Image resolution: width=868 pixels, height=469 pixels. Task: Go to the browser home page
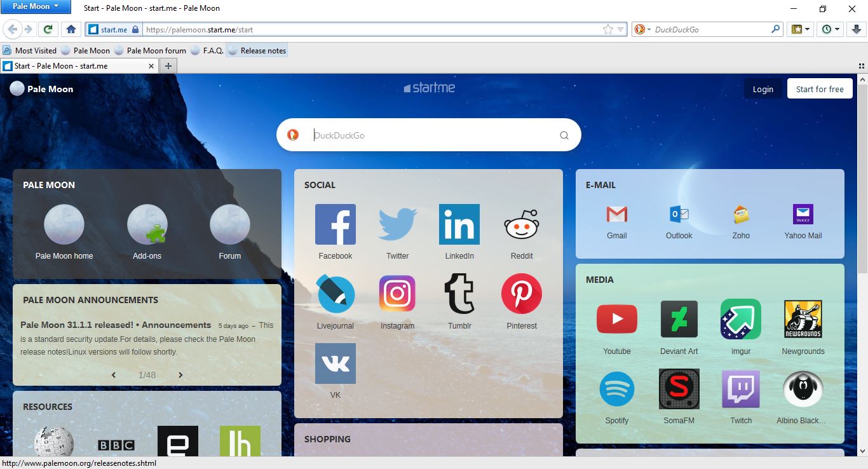pos(71,29)
